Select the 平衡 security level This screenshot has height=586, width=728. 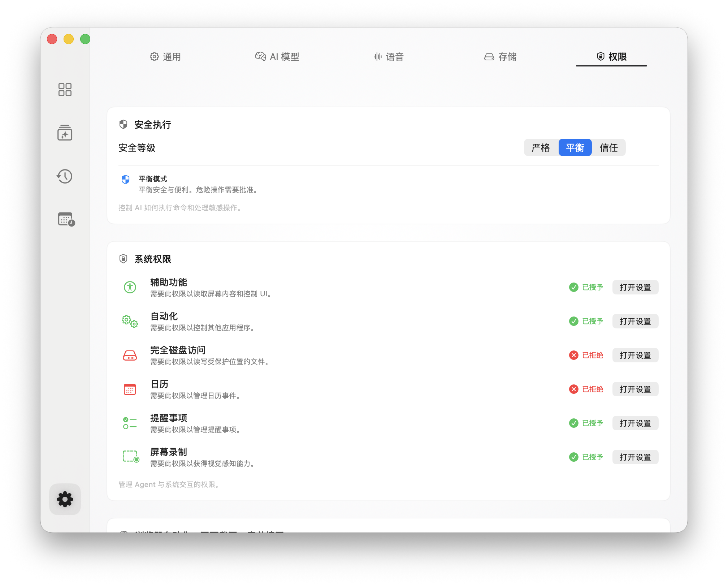[x=575, y=147]
